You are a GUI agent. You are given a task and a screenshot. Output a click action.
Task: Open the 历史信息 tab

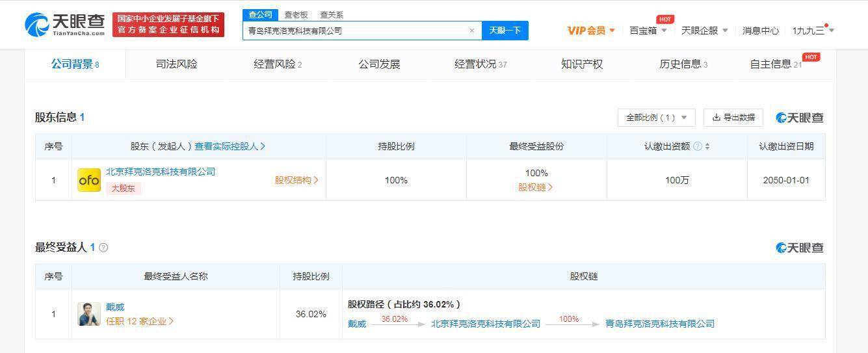point(683,64)
